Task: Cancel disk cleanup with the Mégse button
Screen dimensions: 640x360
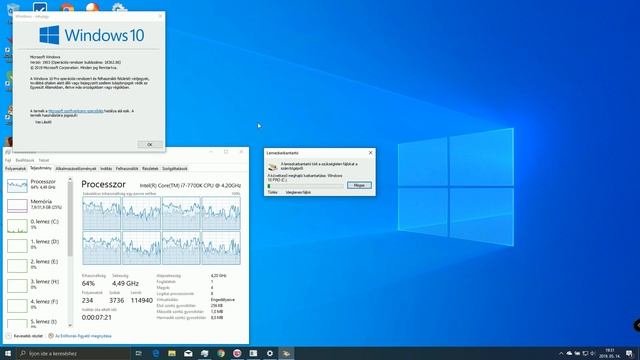Action: (x=359, y=185)
